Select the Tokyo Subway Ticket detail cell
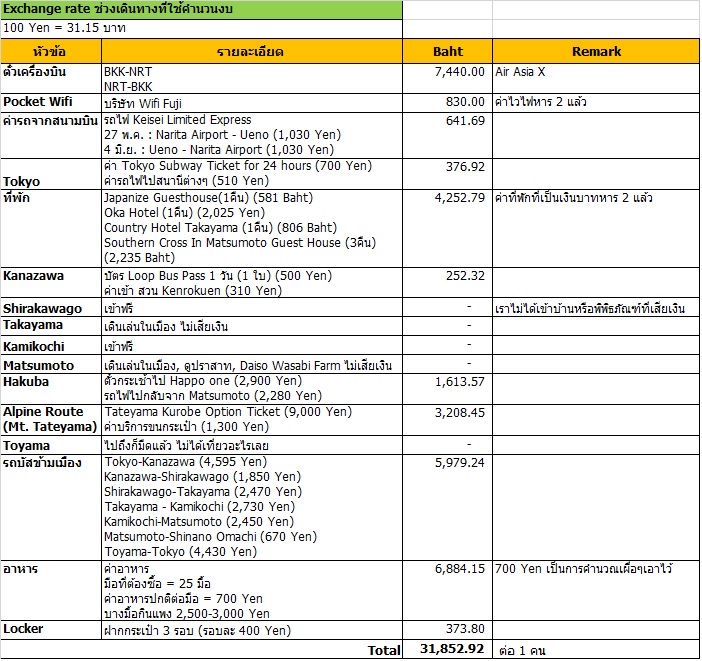 (x=252, y=174)
